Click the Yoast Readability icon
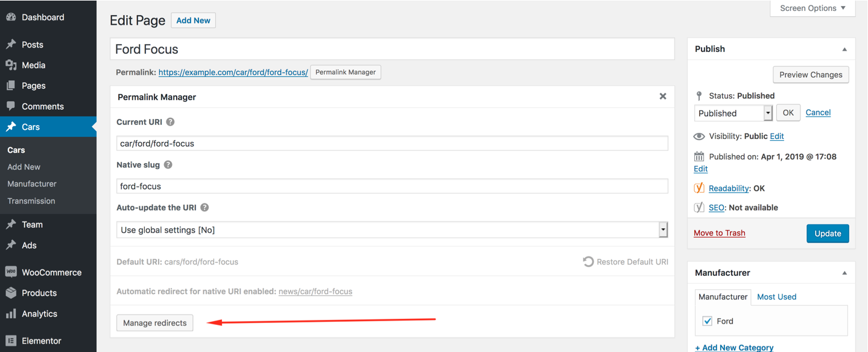The image size is (868, 352). pyautogui.click(x=699, y=188)
